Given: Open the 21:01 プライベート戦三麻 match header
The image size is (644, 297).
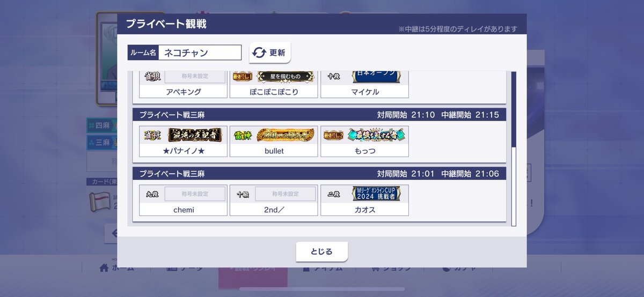Looking at the screenshot, I should pyautogui.click(x=319, y=173).
